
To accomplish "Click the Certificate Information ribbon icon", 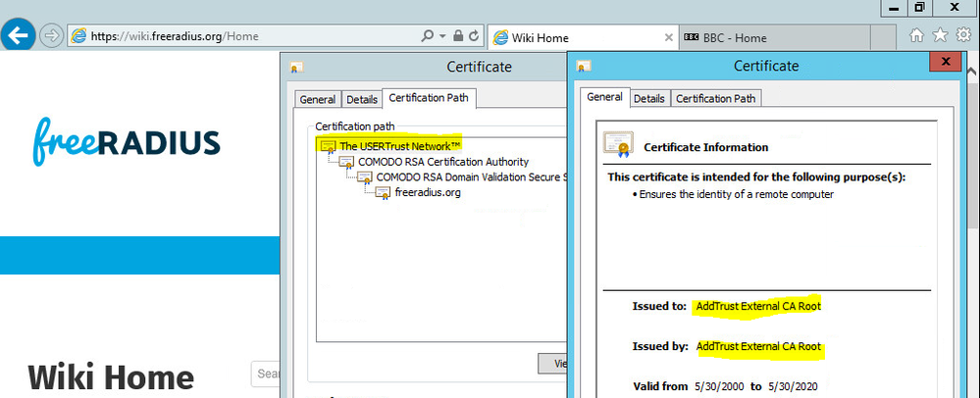I will point(618,144).
